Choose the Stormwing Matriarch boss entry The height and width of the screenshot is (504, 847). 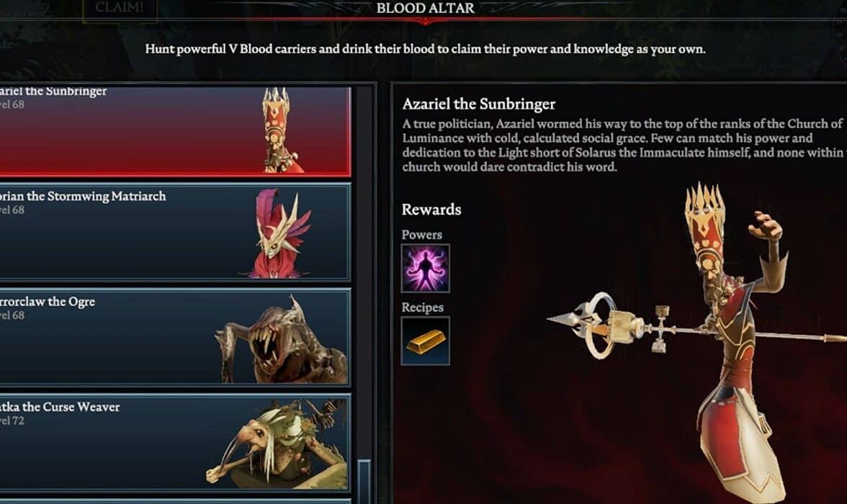click(x=175, y=233)
